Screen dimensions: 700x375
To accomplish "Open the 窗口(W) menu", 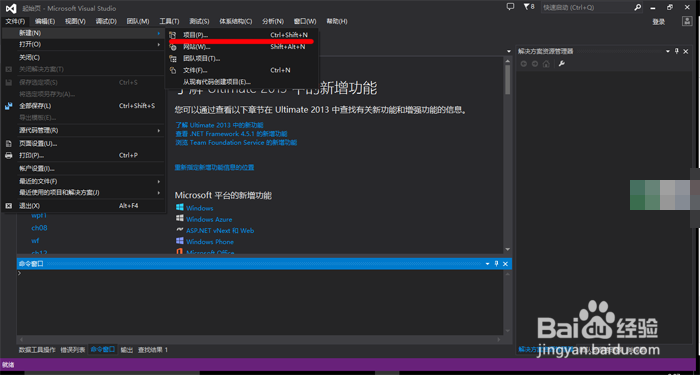I will [x=305, y=21].
